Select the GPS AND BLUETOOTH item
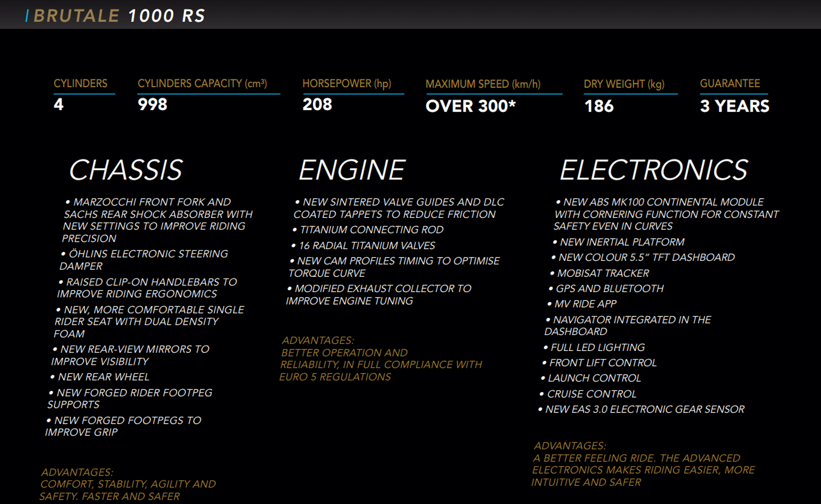821x504 pixels. coord(609,288)
